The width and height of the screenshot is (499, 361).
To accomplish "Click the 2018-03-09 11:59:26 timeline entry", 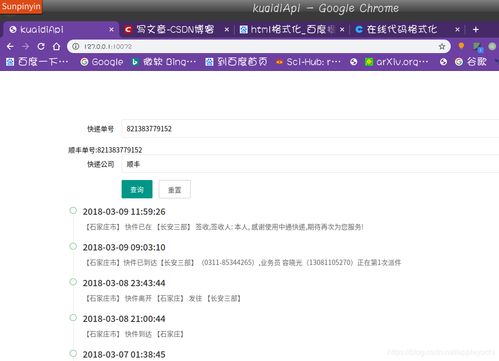I will [124, 212].
